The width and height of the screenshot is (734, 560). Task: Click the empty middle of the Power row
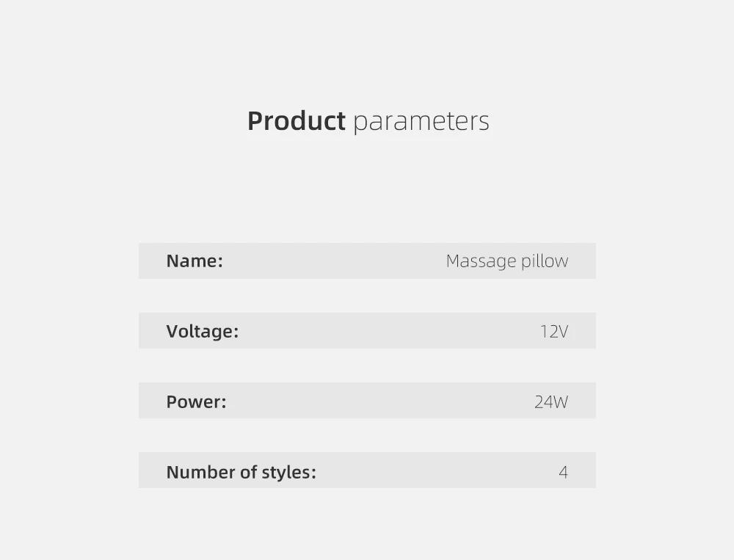(380, 401)
